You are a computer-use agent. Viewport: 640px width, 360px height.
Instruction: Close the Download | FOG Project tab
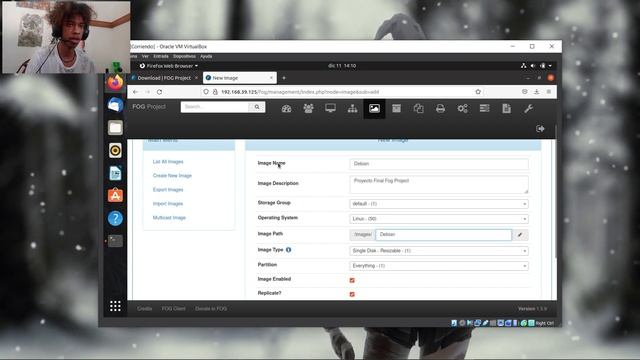pos(196,78)
